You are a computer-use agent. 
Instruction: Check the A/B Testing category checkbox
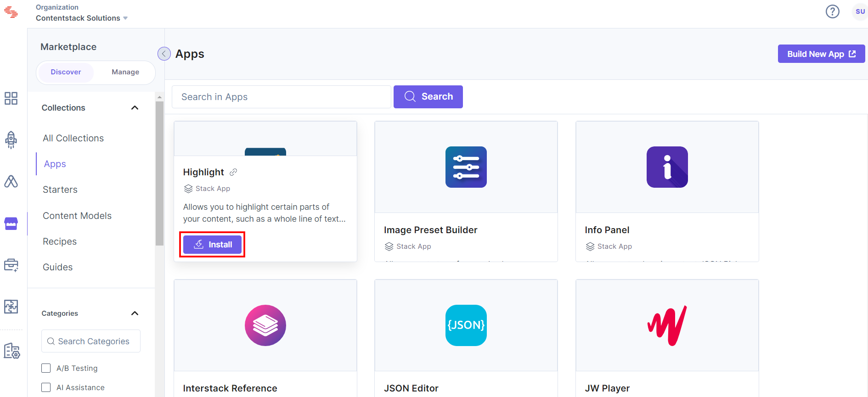(x=46, y=368)
